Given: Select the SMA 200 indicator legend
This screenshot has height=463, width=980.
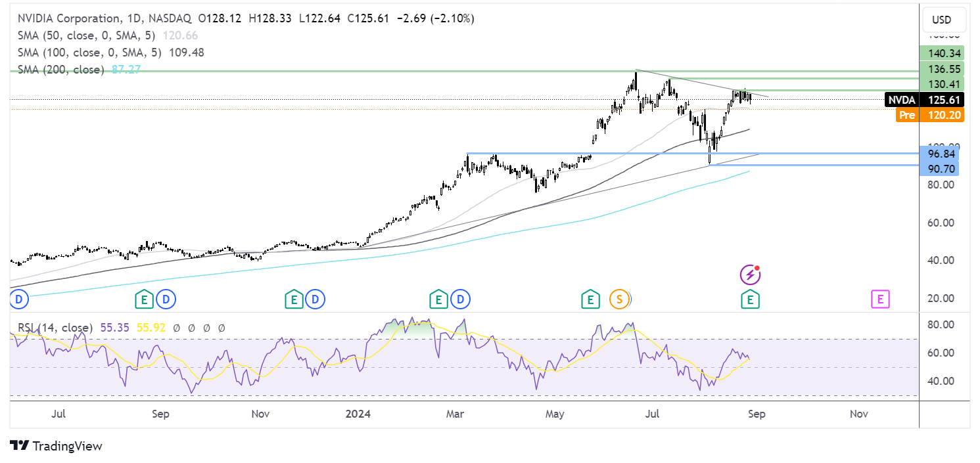Looking at the screenshot, I should (61, 69).
